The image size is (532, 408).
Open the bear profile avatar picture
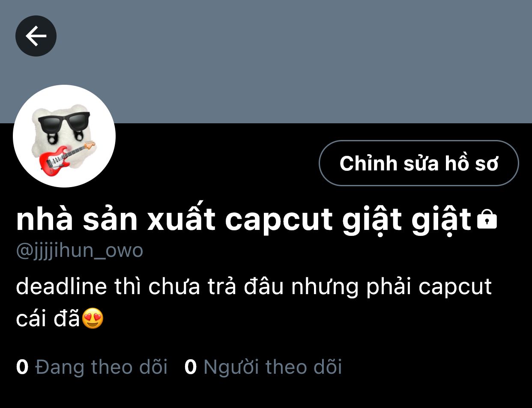(x=64, y=136)
